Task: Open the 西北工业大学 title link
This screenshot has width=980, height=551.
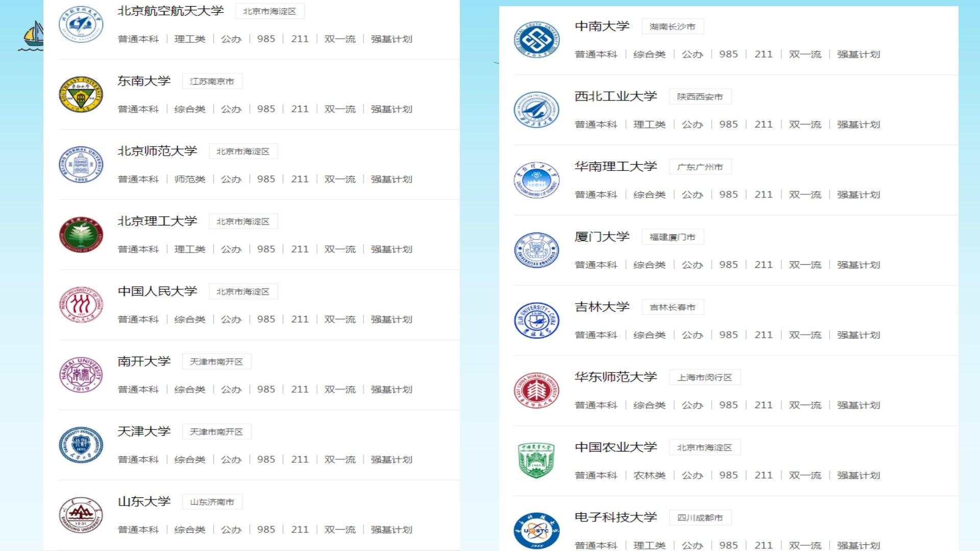Action: tap(616, 96)
